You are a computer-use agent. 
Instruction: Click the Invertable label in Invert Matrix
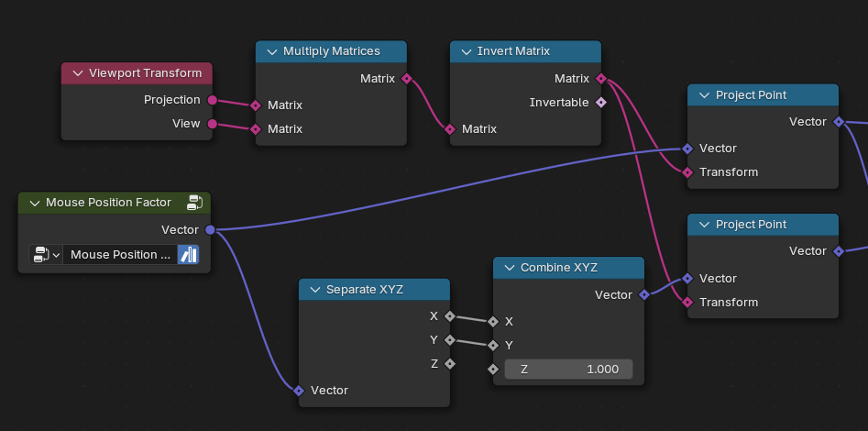click(559, 103)
